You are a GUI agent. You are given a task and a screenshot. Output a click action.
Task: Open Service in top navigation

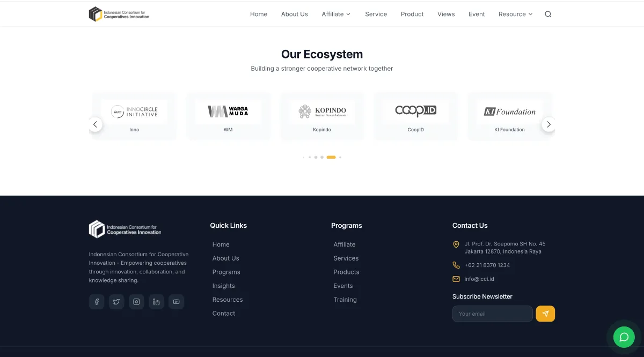(x=376, y=14)
